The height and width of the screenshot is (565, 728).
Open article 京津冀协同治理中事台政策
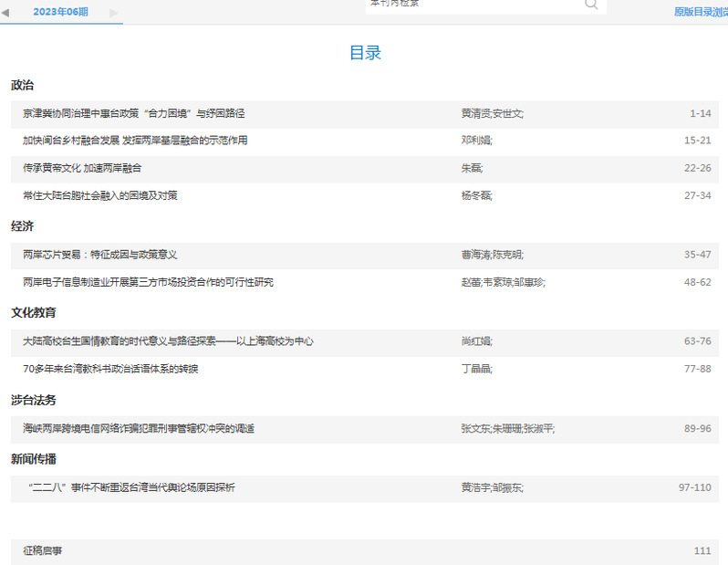pos(134,113)
